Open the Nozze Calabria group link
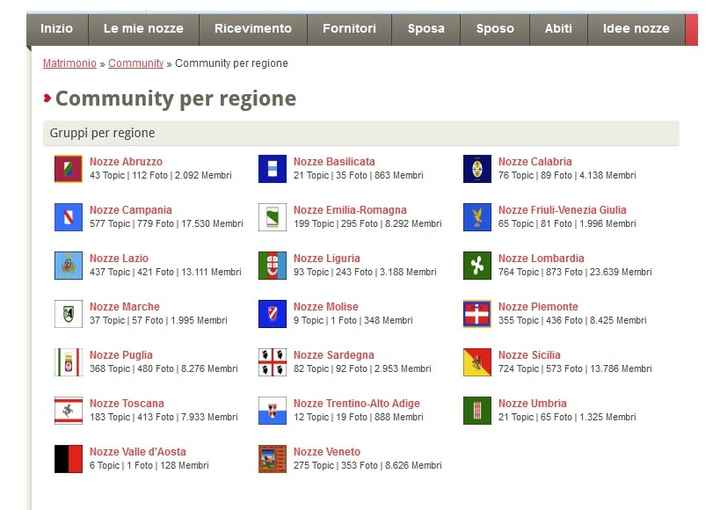The width and height of the screenshot is (720, 510). pos(535,162)
